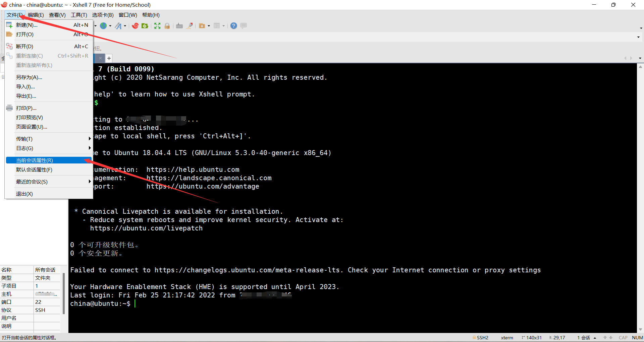Click xterm terminal type in status bar

point(507,338)
